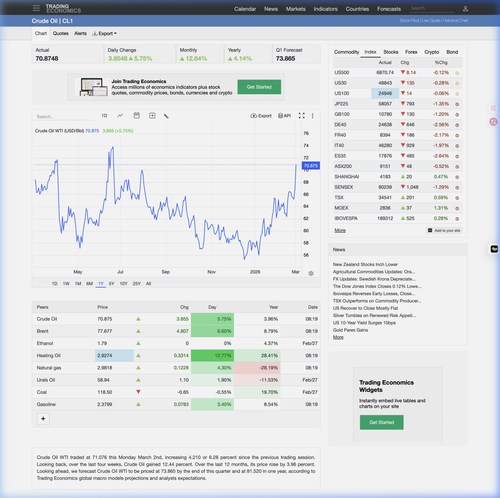Open the Markets menu
The image size is (500, 498).
tap(296, 9)
